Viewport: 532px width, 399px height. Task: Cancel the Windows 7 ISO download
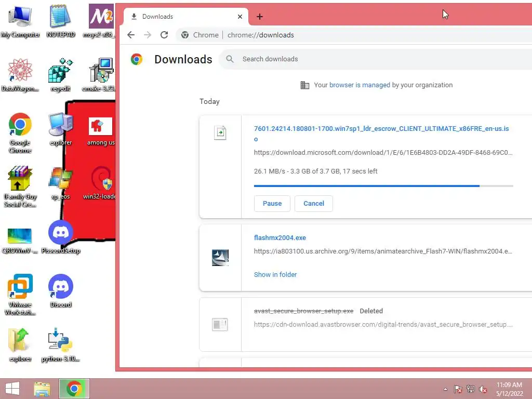(313, 204)
